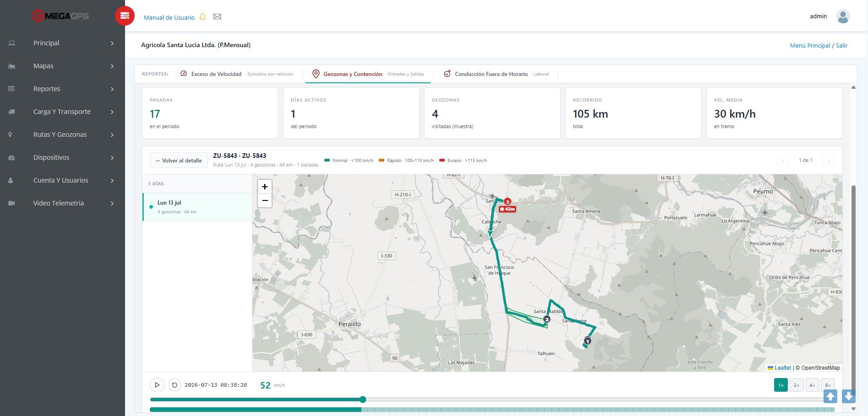Go to the previous route page
Viewport: 868px width, 416px height.
[783, 160]
